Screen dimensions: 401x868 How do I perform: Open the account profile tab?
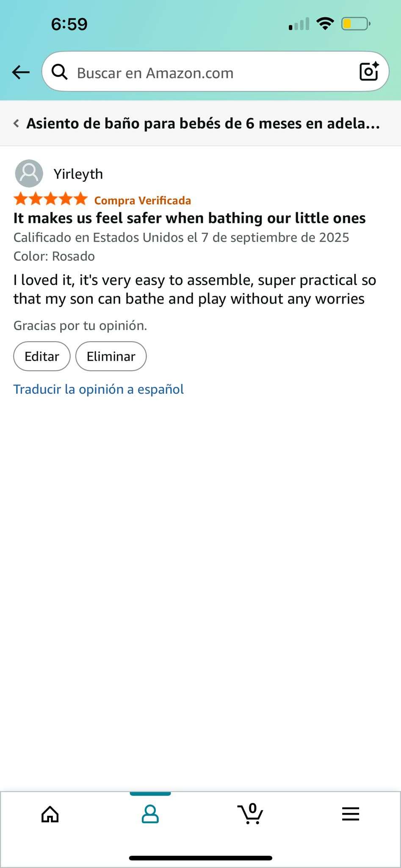pos(150,814)
